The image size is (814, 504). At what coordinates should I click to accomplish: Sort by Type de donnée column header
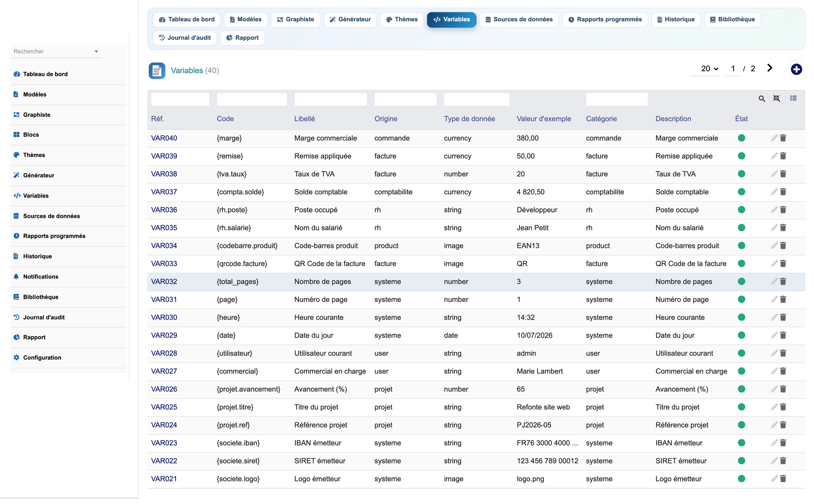pos(469,119)
